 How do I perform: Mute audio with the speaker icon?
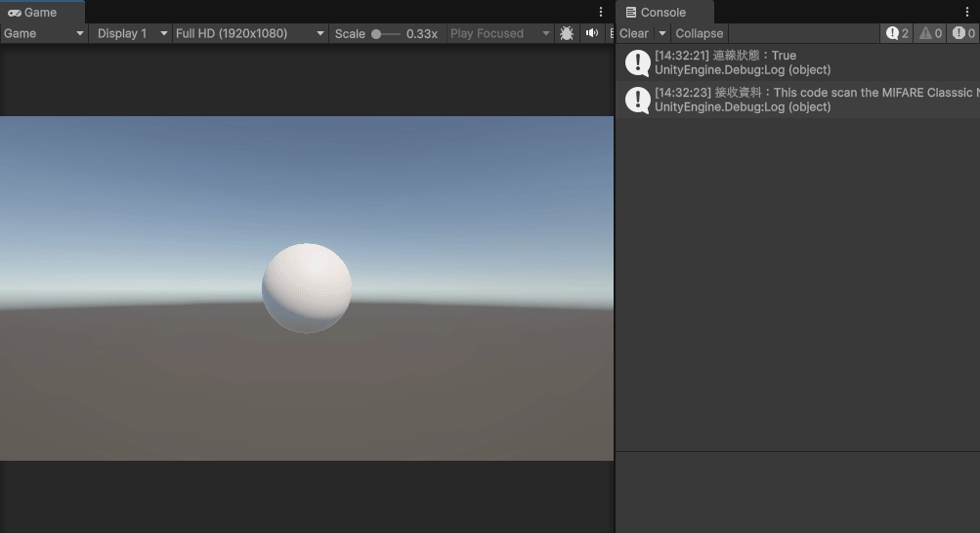(x=591, y=33)
